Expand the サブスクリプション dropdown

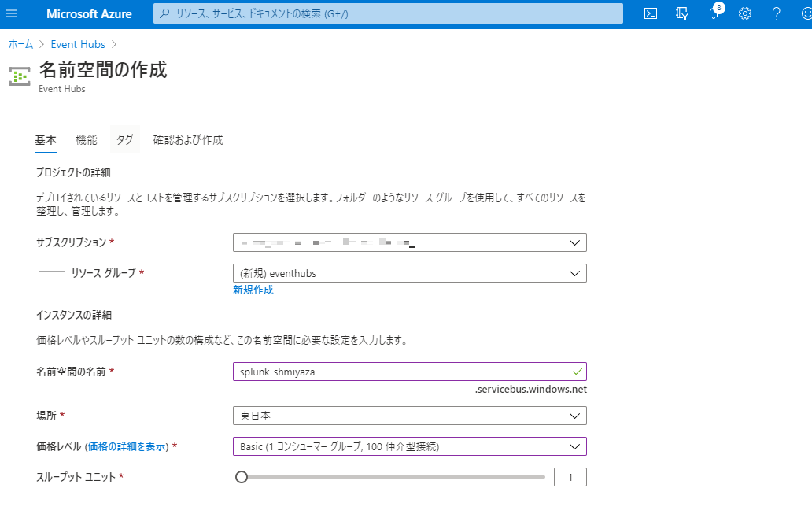(x=409, y=242)
